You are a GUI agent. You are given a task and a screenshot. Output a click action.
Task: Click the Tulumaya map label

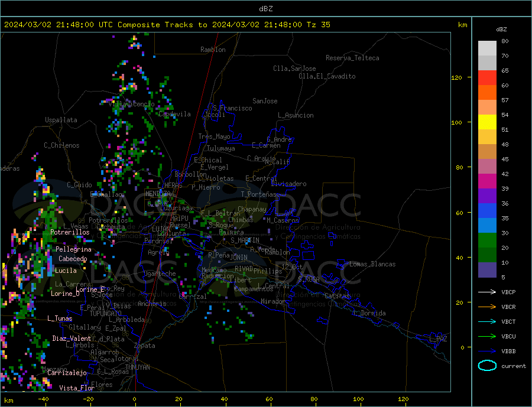pyautogui.click(x=221, y=148)
